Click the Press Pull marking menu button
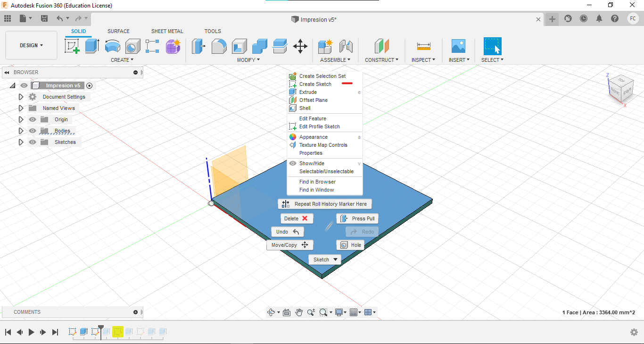This screenshot has width=644, height=344. point(357,218)
